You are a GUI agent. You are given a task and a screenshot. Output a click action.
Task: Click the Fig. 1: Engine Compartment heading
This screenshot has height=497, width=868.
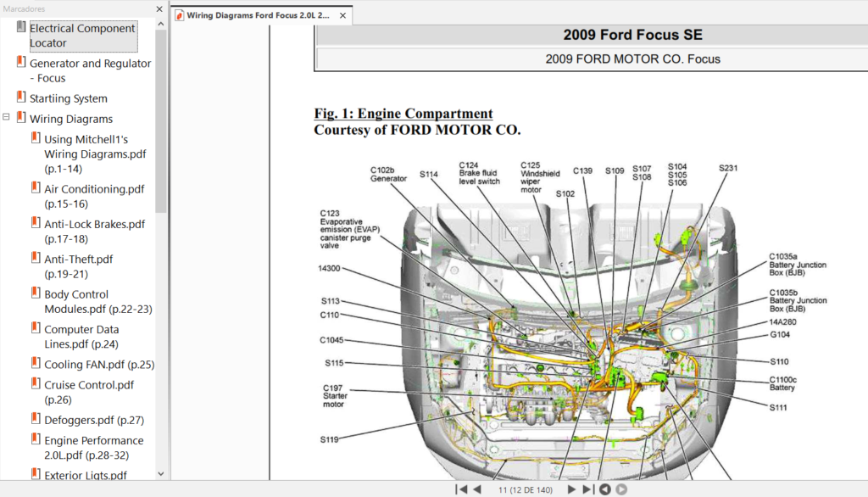[x=403, y=114]
